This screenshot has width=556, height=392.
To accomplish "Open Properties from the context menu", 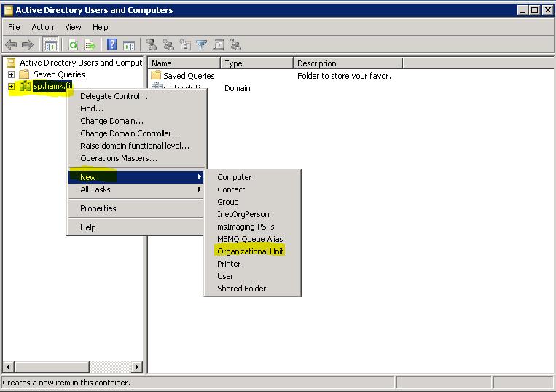I will click(x=136, y=208).
